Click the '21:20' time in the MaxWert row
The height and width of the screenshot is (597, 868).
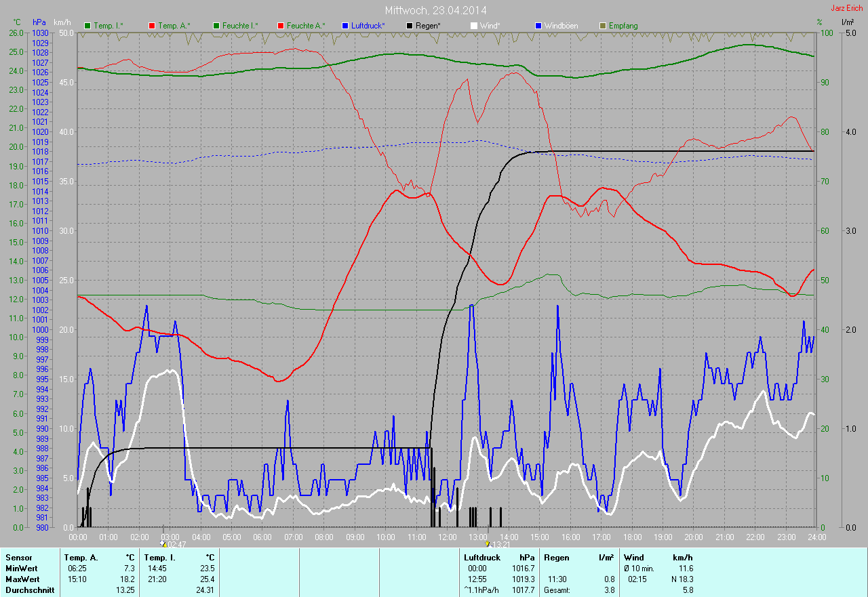tap(158, 579)
